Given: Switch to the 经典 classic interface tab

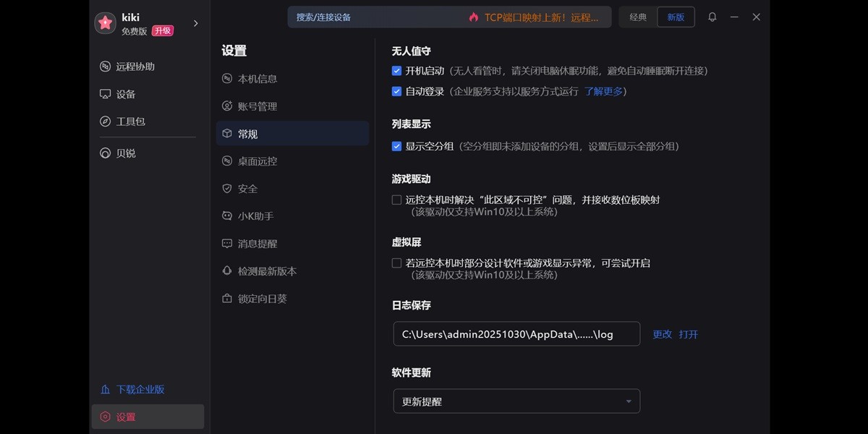Looking at the screenshot, I should (x=638, y=17).
